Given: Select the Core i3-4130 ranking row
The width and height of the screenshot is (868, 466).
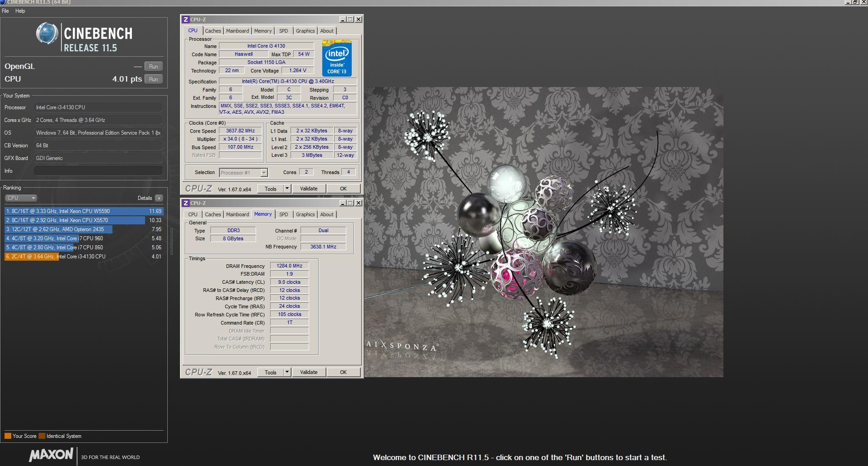Looking at the screenshot, I should click(84, 257).
